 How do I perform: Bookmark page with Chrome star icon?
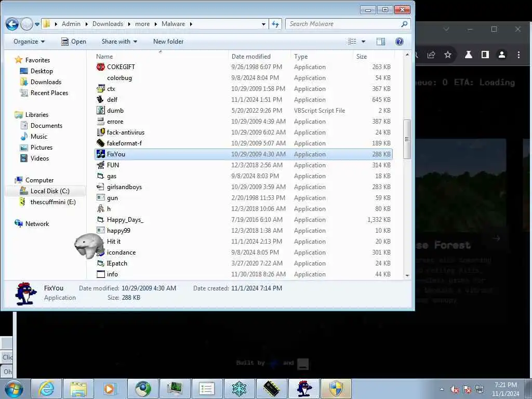tap(448, 55)
